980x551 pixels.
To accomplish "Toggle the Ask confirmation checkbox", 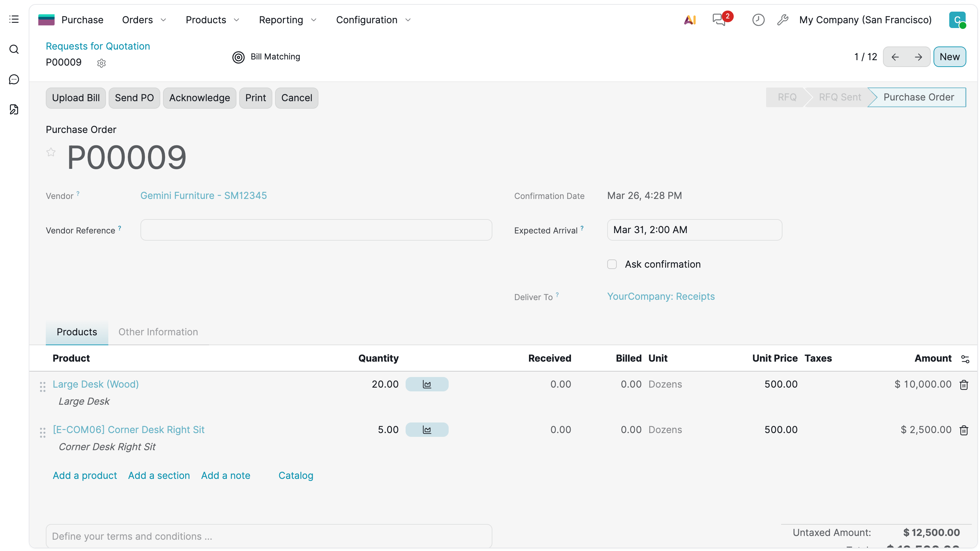I will click(x=612, y=264).
